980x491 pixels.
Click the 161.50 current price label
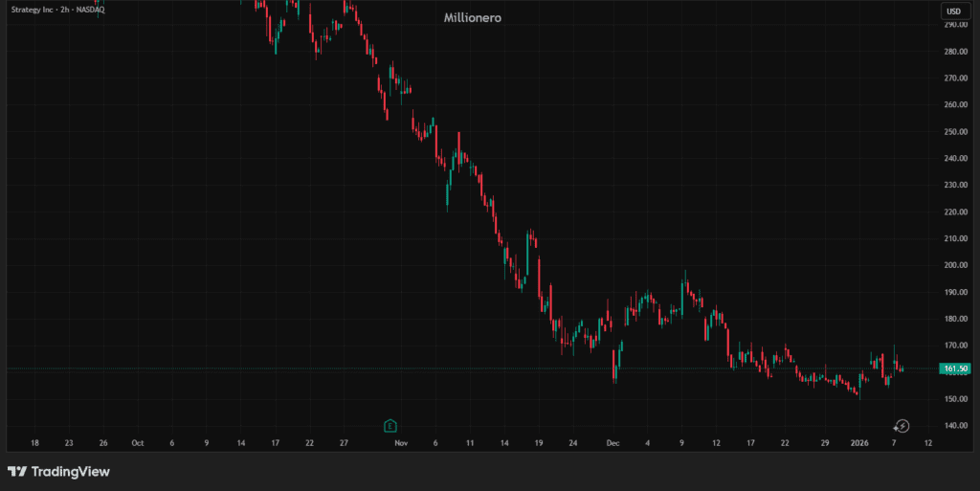(956, 368)
